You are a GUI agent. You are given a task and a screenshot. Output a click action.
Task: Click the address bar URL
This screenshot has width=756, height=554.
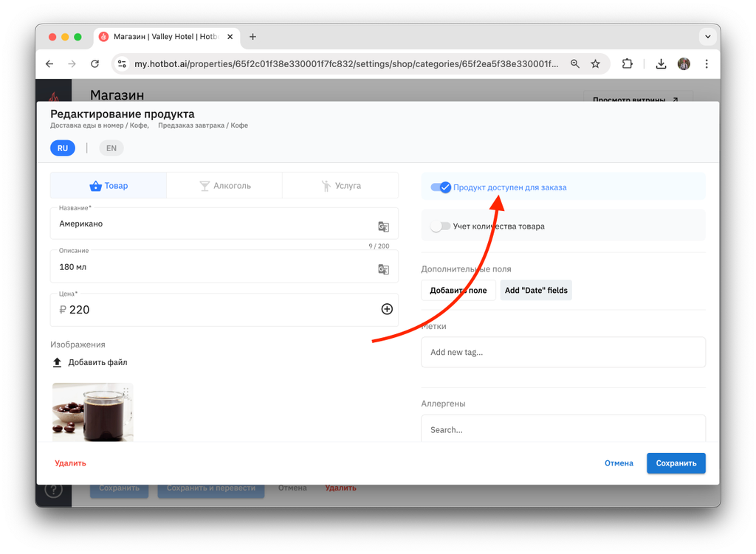point(346,63)
